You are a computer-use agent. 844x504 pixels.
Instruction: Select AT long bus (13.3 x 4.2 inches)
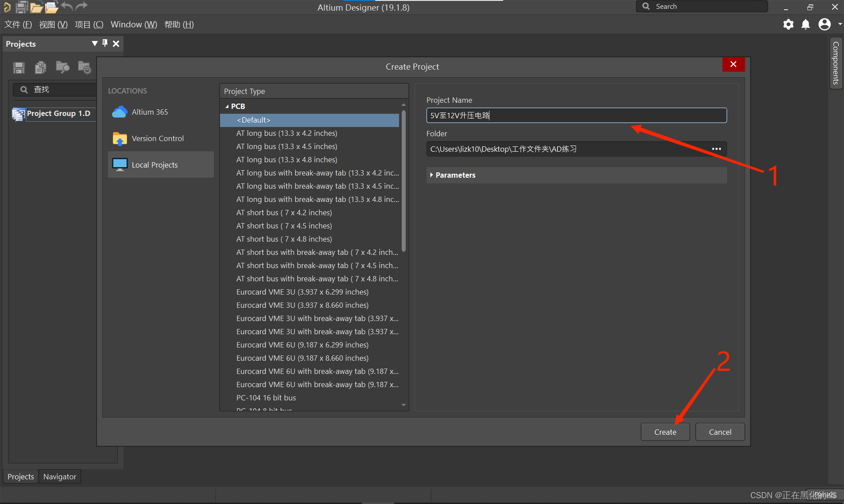pos(310,133)
